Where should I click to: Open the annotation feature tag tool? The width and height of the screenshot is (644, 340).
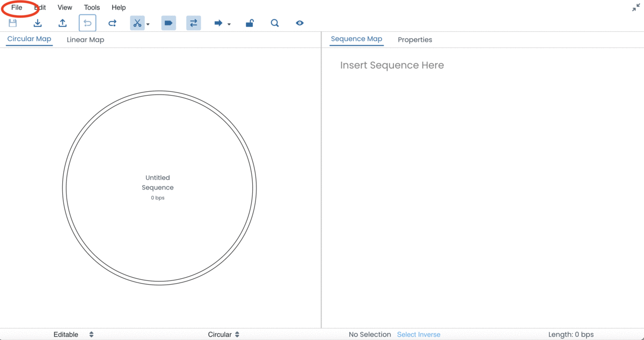(168, 23)
